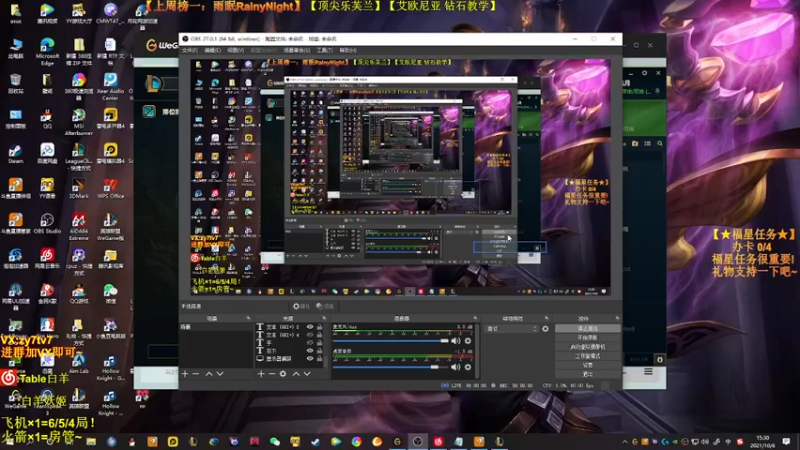Open Steam desktop shortcut
The image size is (800, 450).
point(15,154)
